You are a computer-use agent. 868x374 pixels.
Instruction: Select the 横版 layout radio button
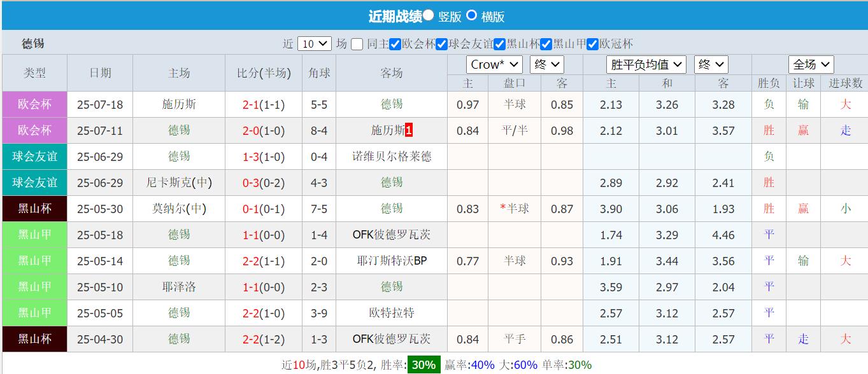click(x=471, y=15)
